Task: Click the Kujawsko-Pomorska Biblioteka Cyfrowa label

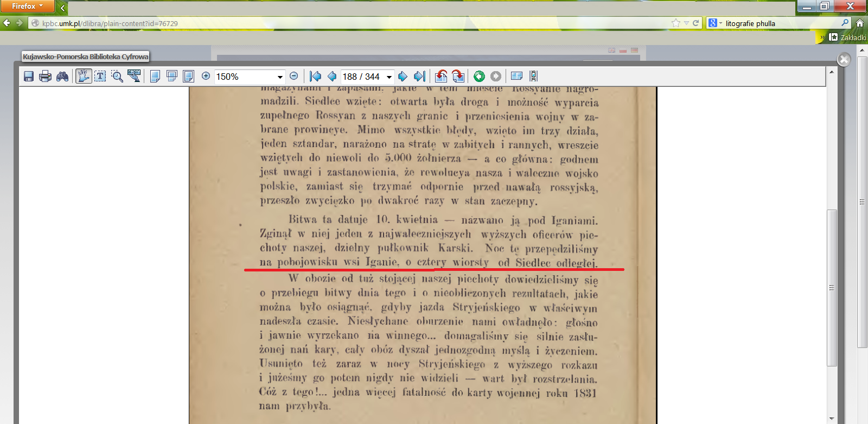Action: (x=85, y=56)
